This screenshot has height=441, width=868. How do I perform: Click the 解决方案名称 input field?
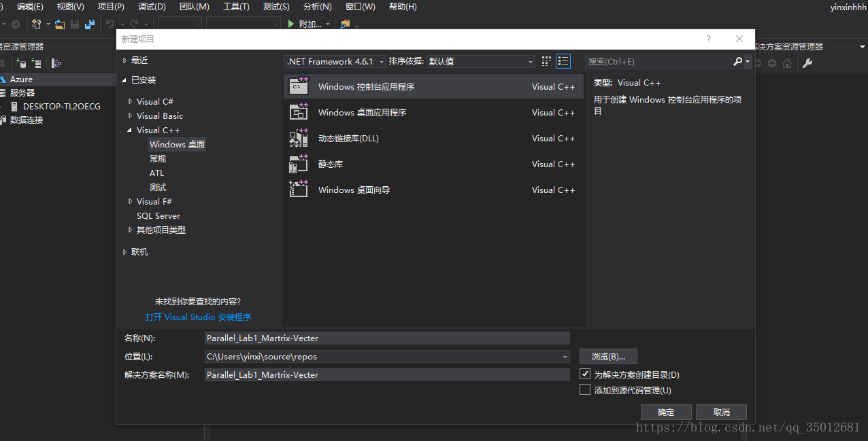[x=387, y=374]
